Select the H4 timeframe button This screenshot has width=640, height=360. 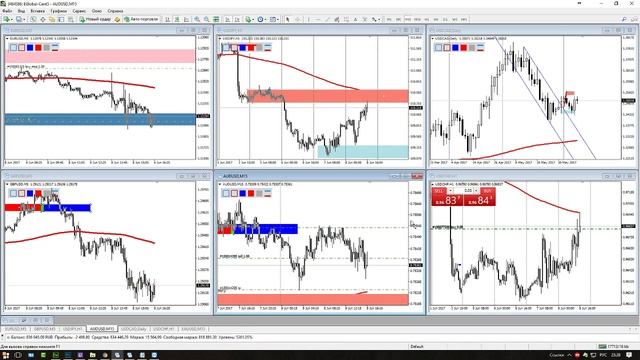point(436,19)
